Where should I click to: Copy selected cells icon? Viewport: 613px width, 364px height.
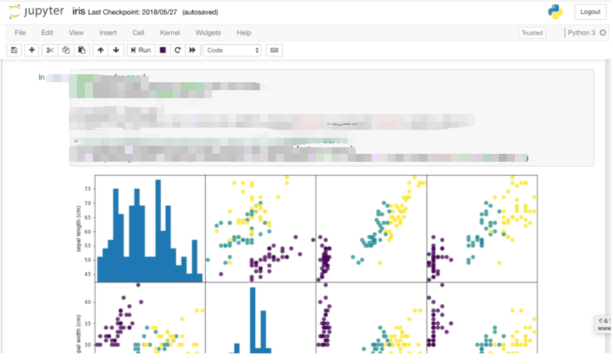coord(66,50)
